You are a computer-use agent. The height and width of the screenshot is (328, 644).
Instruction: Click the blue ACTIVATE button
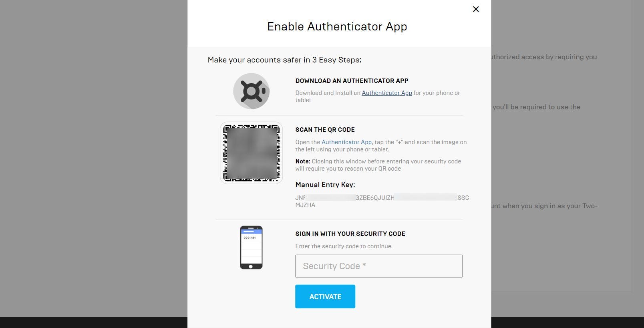pos(325,296)
